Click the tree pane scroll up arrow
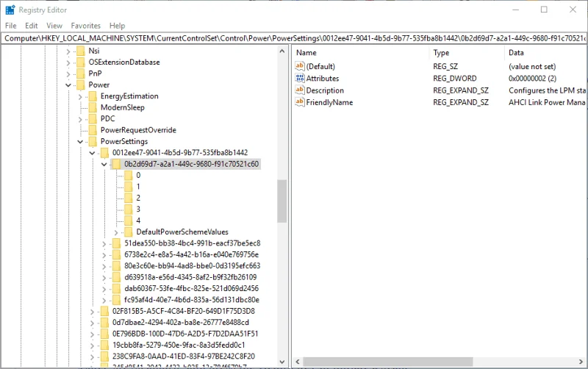Screen dimensions: 588x369 (282, 51)
